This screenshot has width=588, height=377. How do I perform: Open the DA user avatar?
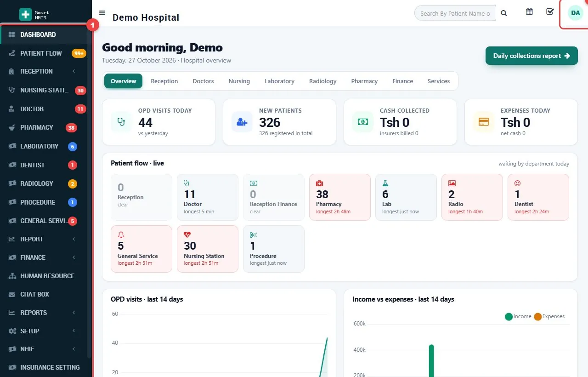coord(575,13)
